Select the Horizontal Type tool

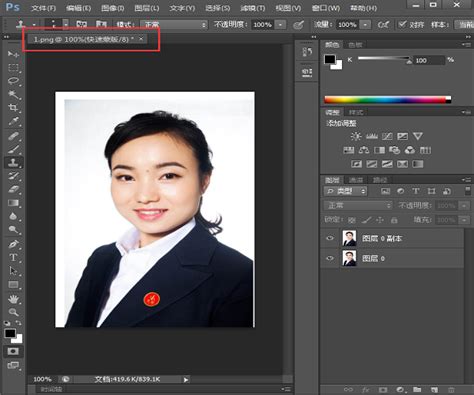(13, 257)
